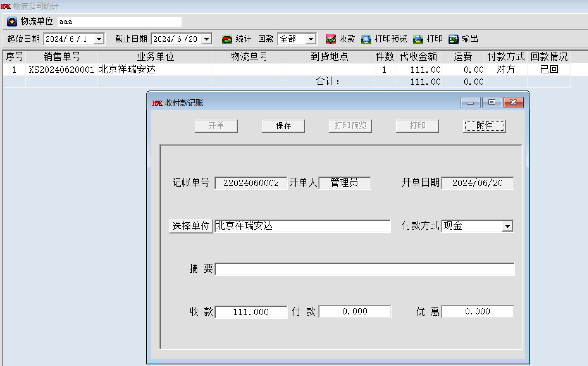Open the 附件 attachment button

(x=484, y=126)
